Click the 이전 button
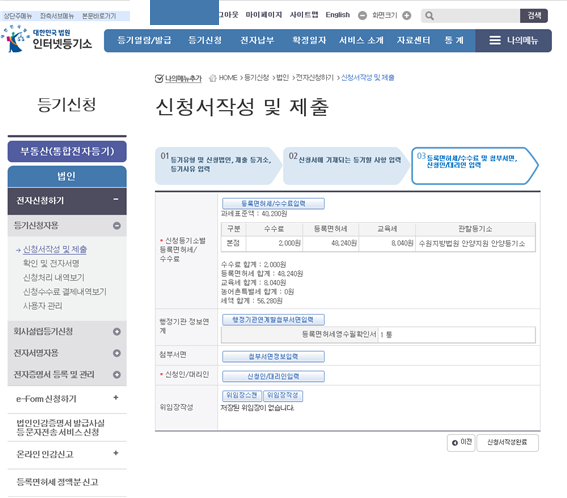Screen dimensions: 567x498 (x=461, y=442)
